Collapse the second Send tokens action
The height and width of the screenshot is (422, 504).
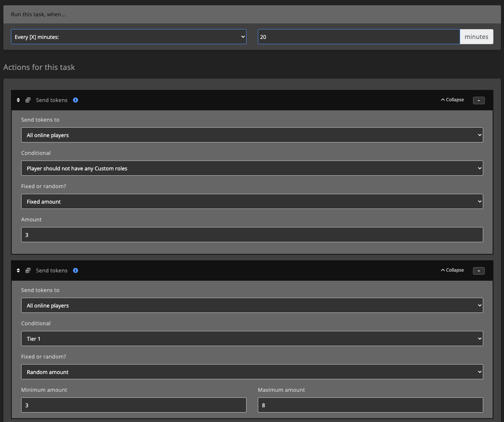(x=452, y=270)
